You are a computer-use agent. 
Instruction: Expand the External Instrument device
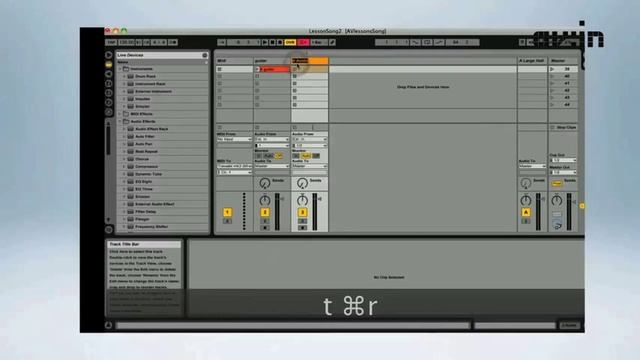(x=124, y=91)
